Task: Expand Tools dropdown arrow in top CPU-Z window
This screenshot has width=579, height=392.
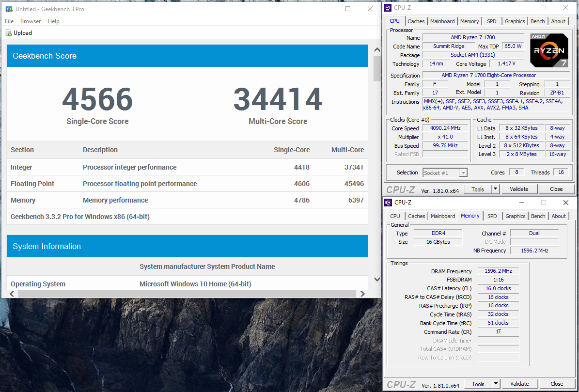Action: (x=495, y=189)
